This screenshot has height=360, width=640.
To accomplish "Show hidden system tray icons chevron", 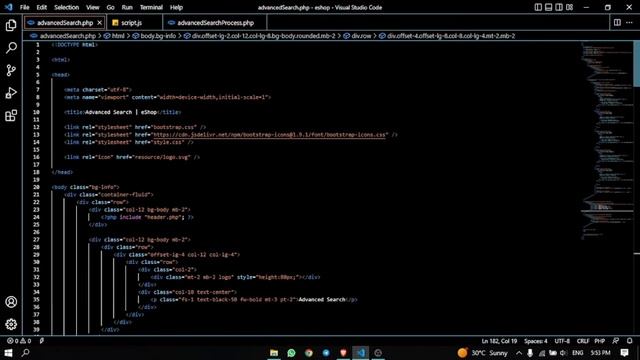I will click(x=519, y=353).
